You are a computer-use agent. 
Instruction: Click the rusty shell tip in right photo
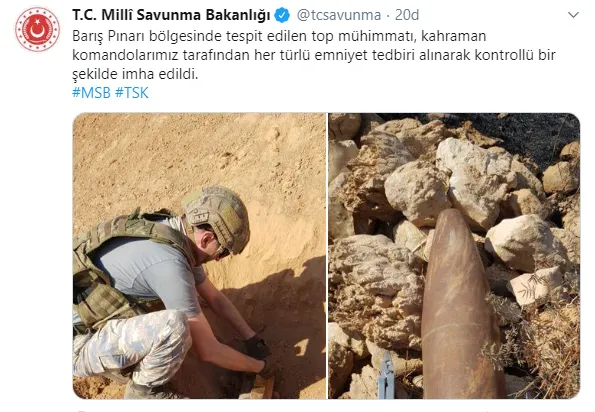(x=452, y=224)
